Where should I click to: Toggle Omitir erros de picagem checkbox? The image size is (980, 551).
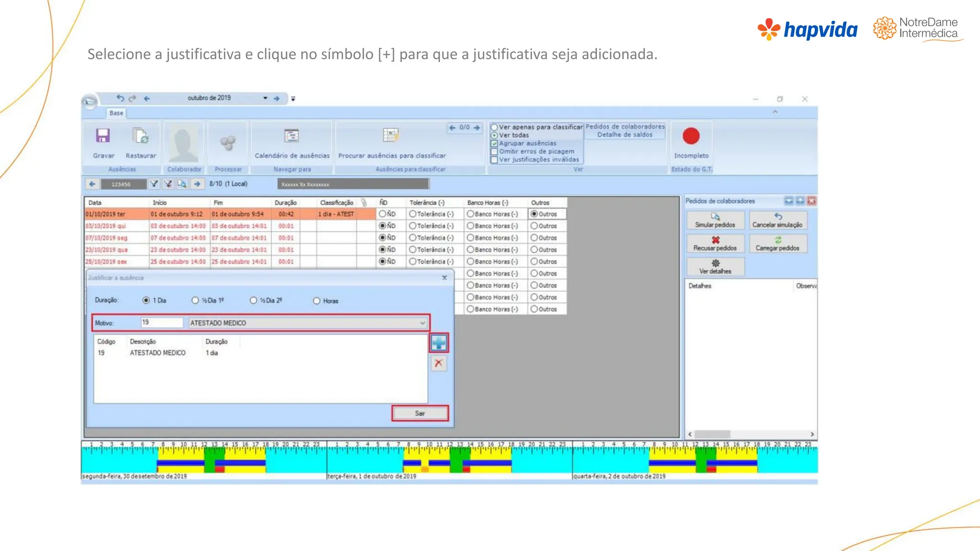click(494, 152)
